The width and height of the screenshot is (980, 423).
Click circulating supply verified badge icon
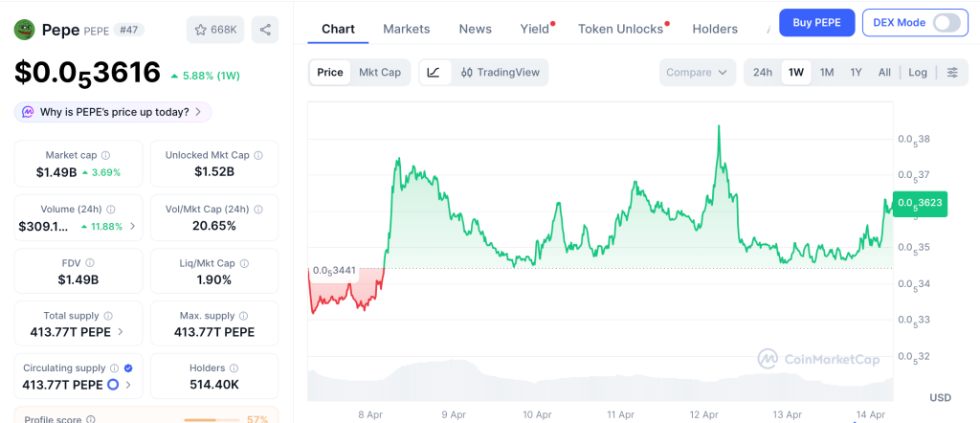pos(128,367)
